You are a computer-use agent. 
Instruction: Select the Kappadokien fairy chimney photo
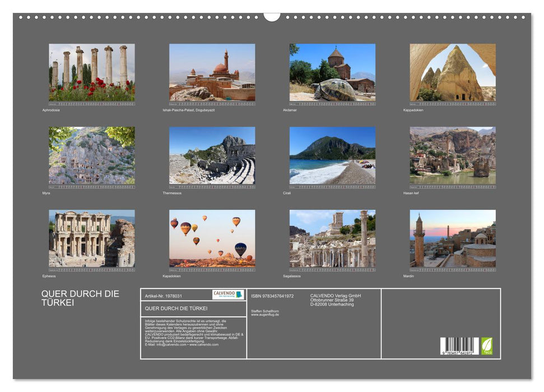coord(452,72)
